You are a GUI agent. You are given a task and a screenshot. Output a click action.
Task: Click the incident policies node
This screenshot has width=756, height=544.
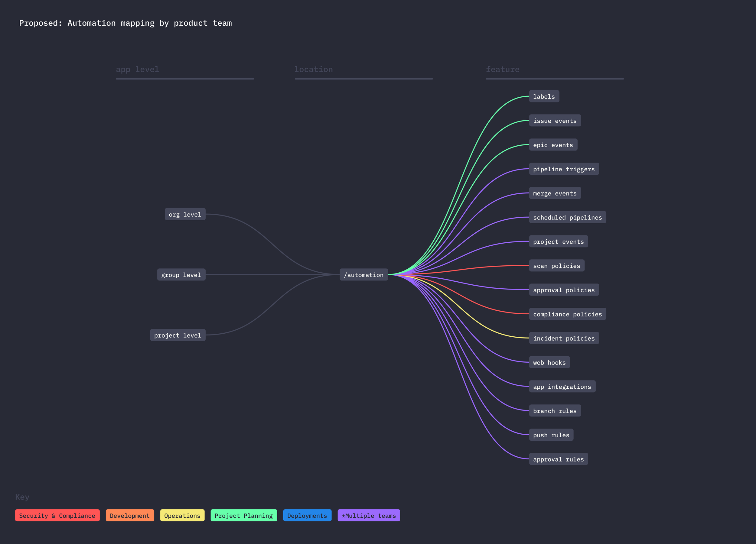click(x=564, y=338)
